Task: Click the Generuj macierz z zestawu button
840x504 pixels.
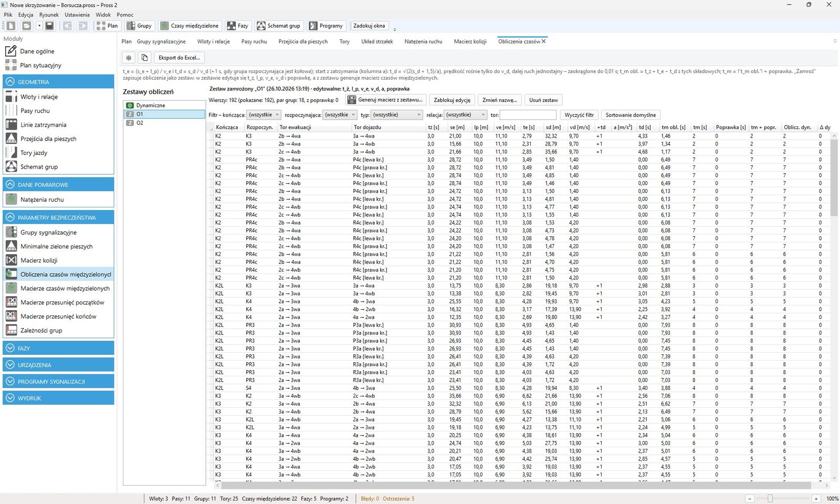Action: click(385, 100)
